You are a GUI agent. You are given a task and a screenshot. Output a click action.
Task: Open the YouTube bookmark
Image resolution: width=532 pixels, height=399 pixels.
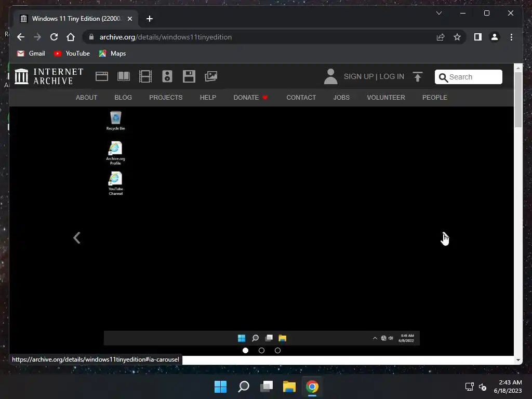click(72, 54)
